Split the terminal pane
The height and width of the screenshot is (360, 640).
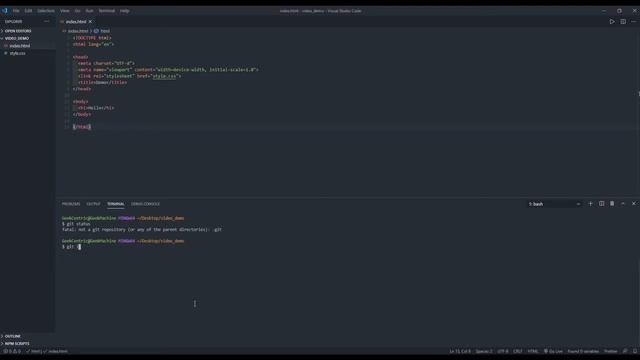[601, 204]
